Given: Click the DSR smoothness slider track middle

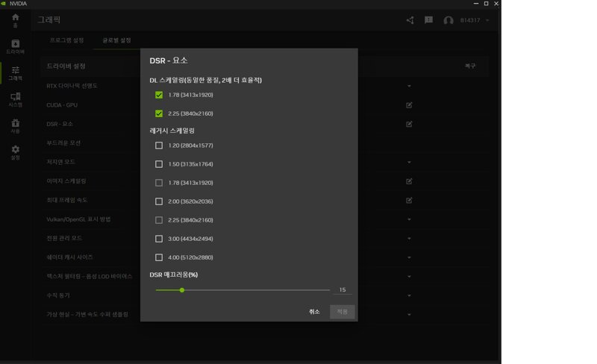Looking at the screenshot, I should point(243,290).
